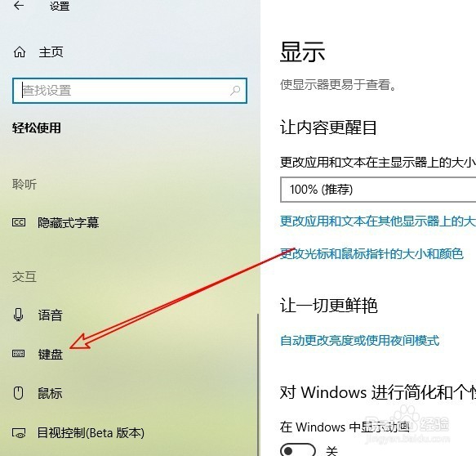Screen dimensions: 476x456
Task: Click 更改应用和文本在其他显示器上的大小 link
Action: 378,221
